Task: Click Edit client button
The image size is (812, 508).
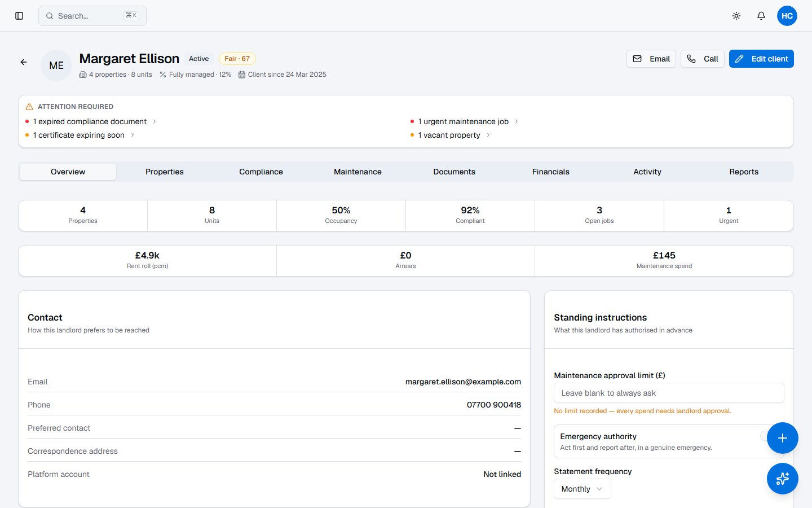Action: pyautogui.click(x=761, y=59)
